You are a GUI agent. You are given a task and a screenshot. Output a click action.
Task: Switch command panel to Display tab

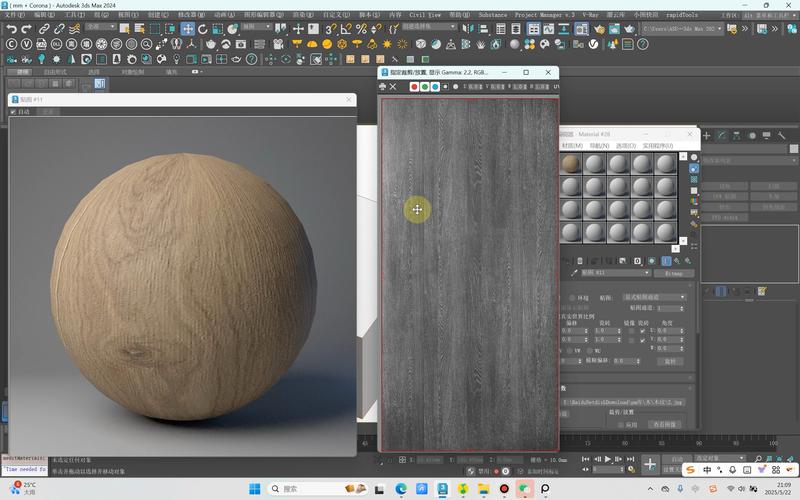[x=766, y=135]
